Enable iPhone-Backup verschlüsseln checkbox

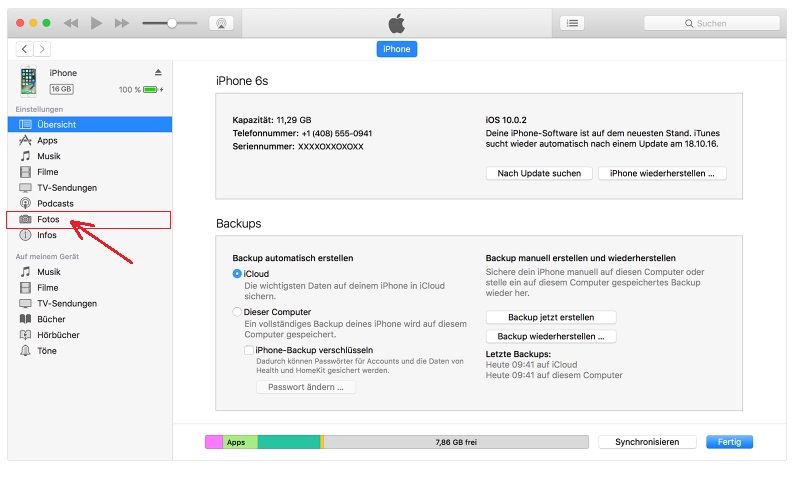(248, 350)
